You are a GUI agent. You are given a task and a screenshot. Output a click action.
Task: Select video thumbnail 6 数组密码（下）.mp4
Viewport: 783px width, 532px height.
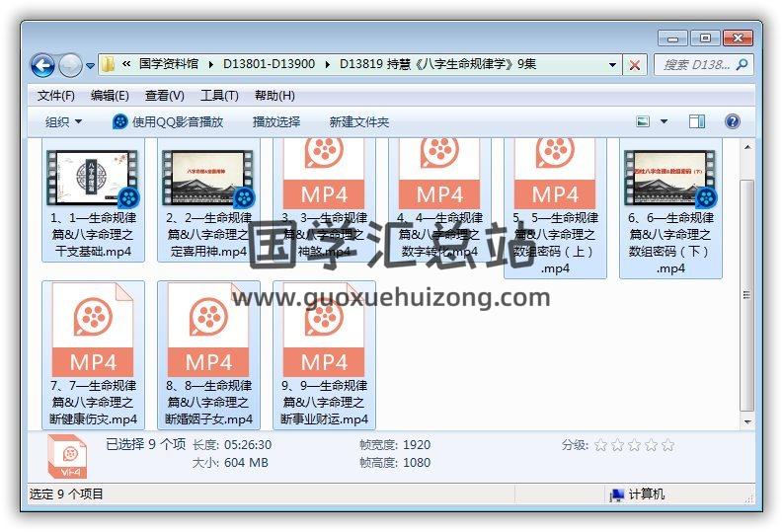(670, 208)
